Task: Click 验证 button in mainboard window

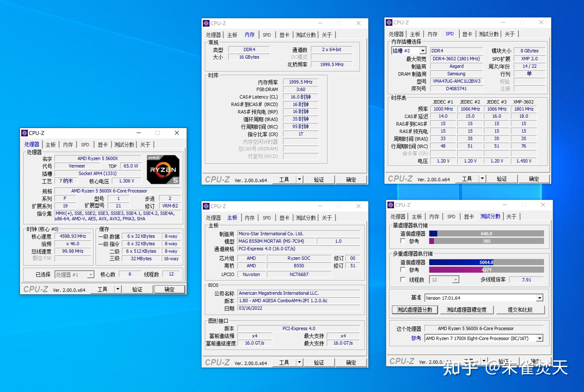Action: (x=319, y=362)
